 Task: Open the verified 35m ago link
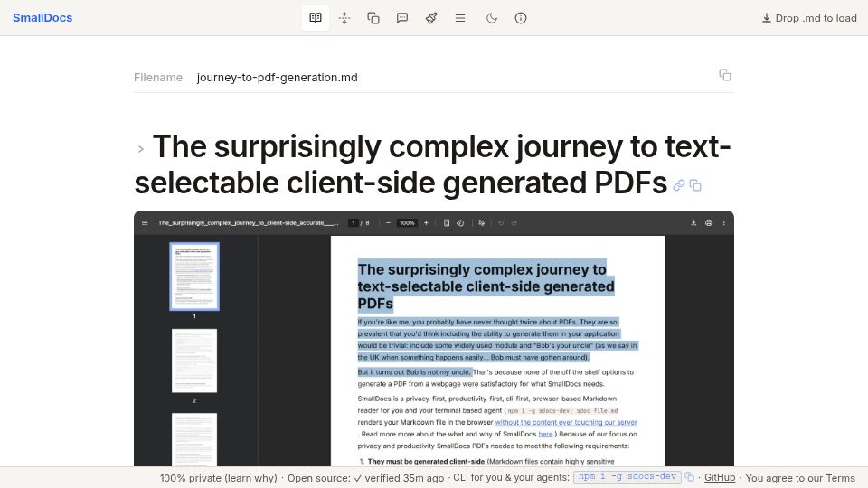click(399, 478)
